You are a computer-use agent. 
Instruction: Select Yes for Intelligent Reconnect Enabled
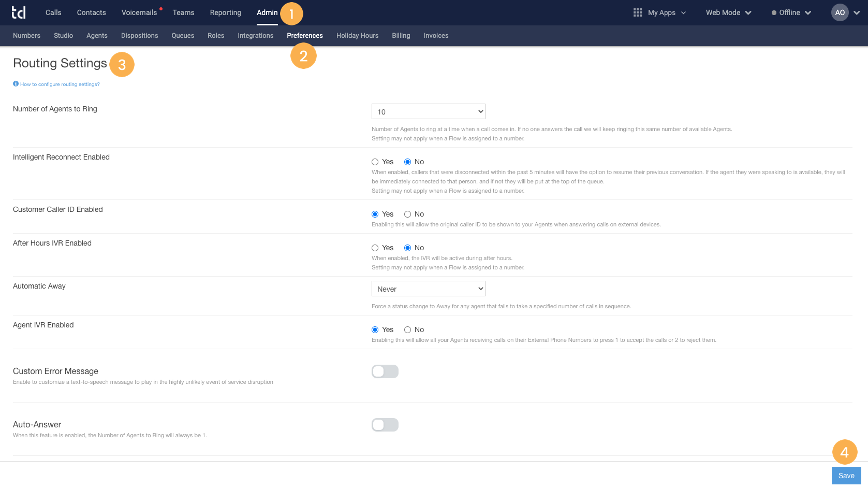tap(375, 162)
